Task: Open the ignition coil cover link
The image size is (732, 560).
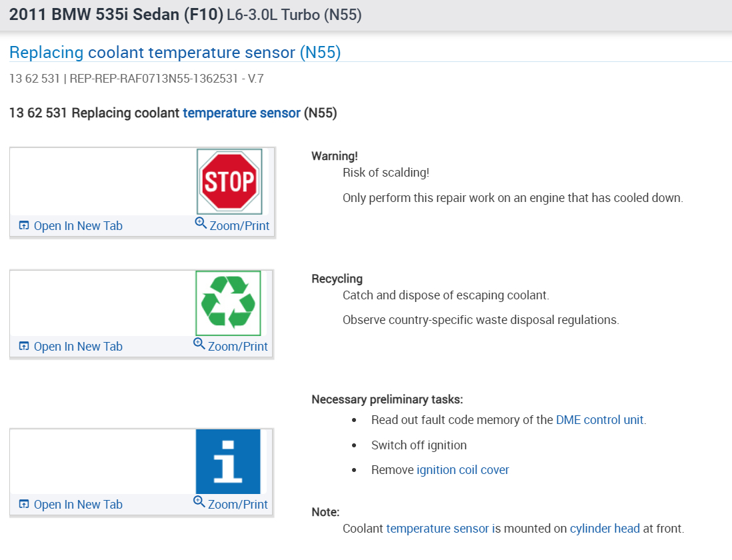Action: [x=463, y=470]
